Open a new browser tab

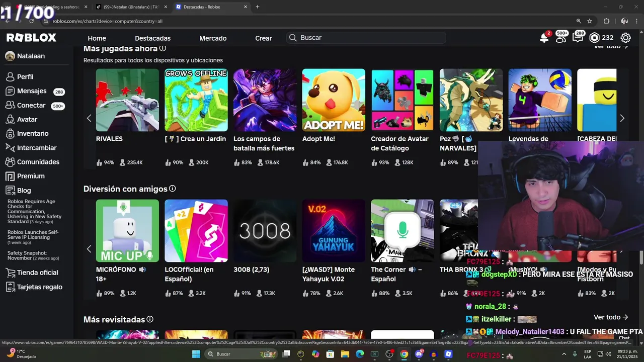point(258,7)
